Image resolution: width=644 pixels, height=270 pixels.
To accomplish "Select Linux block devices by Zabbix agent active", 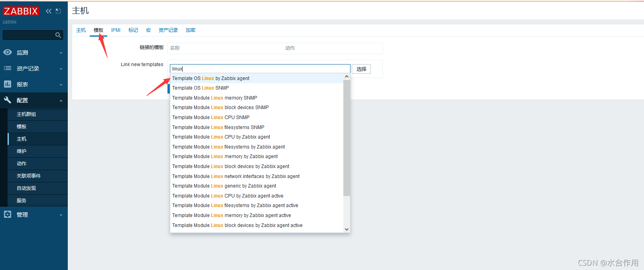I will point(257,225).
